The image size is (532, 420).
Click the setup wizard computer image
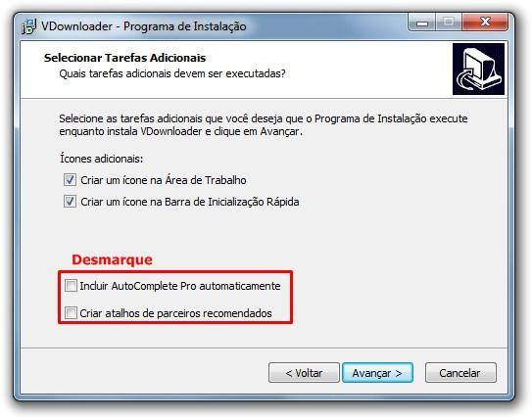(478, 69)
